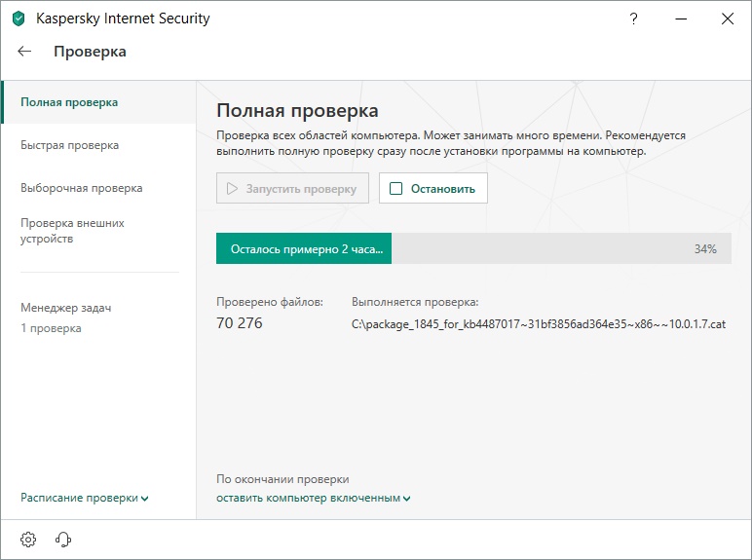Open support via the headset icon
The image size is (752, 560).
click(x=62, y=540)
